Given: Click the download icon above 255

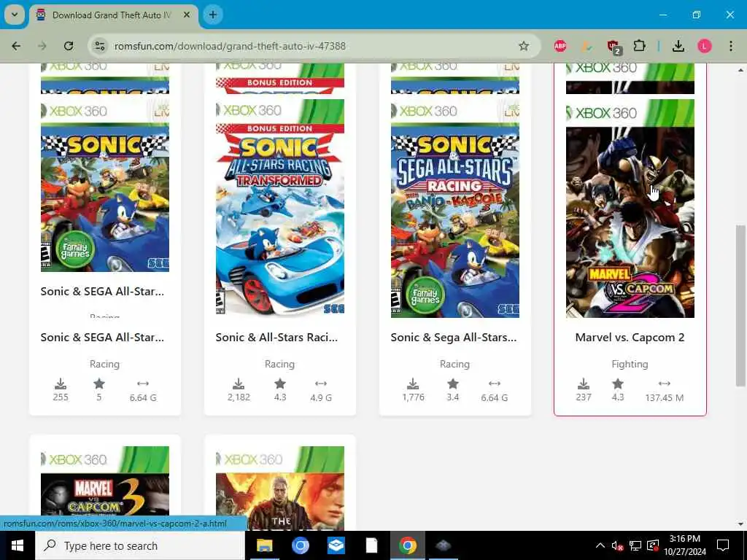Looking at the screenshot, I should (x=61, y=384).
